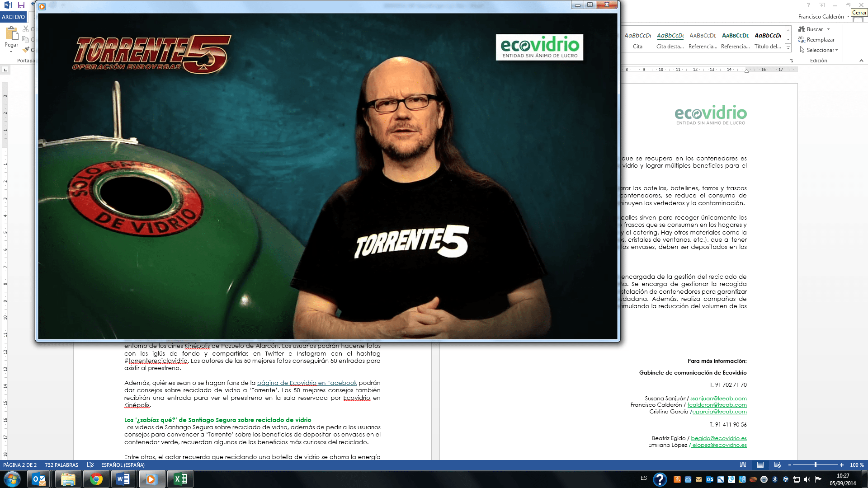Open Excel from the taskbar
The width and height of the screenshot is (868, 488).
pos(180,479)
